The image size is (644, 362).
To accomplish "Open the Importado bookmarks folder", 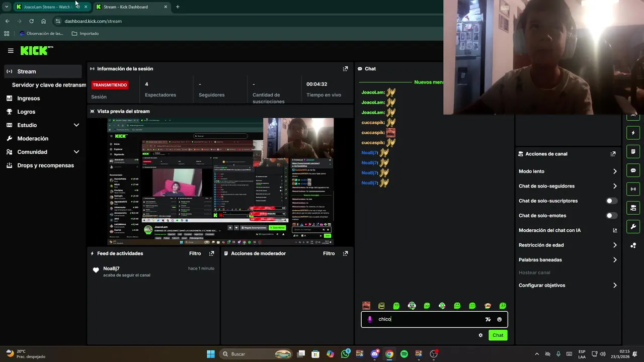I will coord(85,34).
